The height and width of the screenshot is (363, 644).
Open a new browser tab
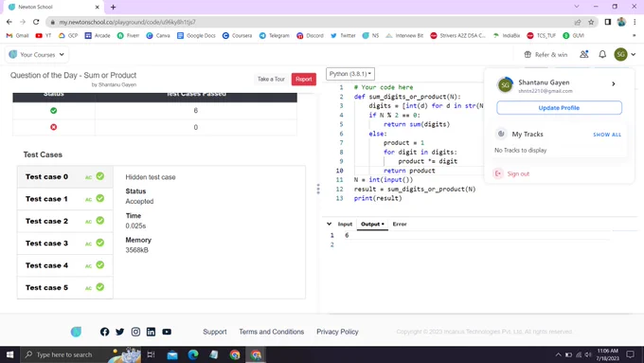coord(113,7)
